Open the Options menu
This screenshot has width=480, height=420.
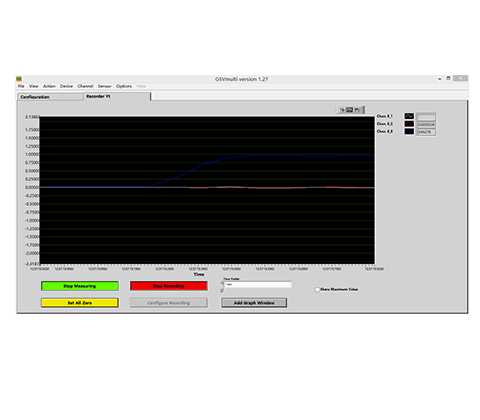[x=124, y=86]
